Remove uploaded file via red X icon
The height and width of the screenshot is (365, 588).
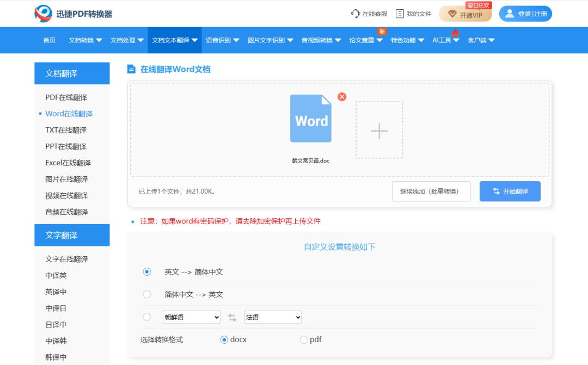point(342,97)
